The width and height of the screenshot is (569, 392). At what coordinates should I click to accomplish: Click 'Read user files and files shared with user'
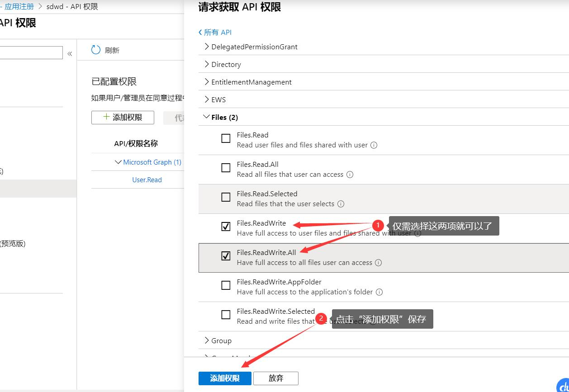click(302, 145)
